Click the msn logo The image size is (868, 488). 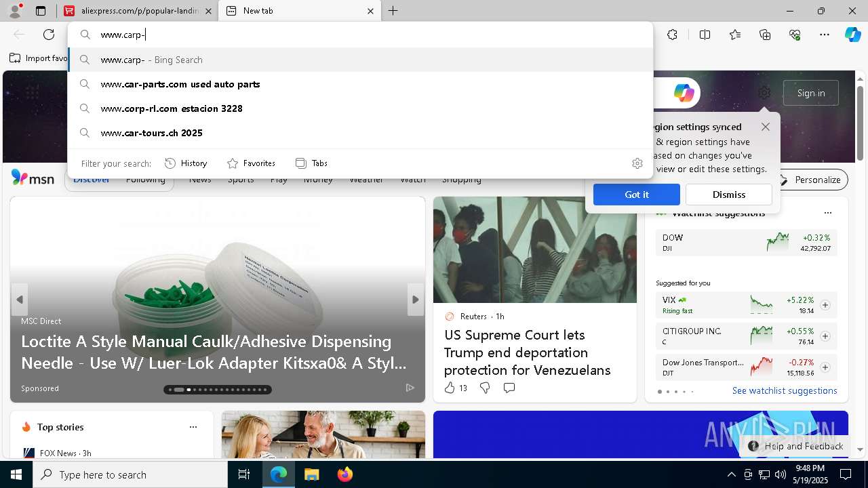pos(33,179)
